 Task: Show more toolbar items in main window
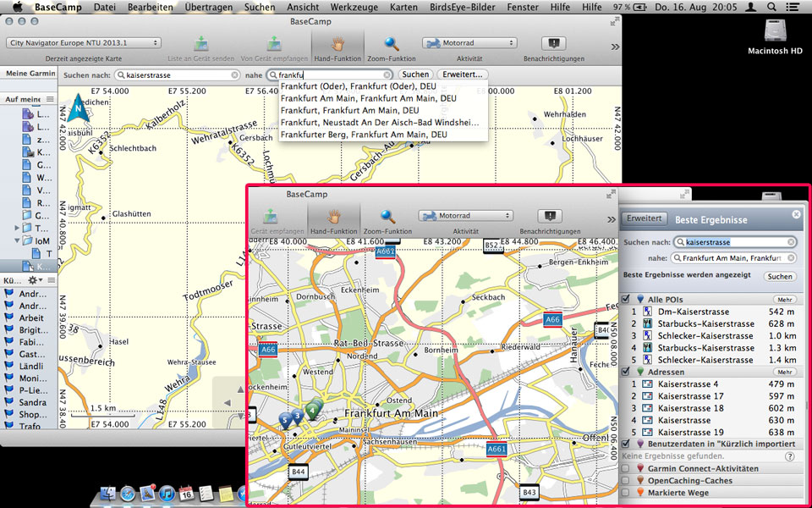(615, 47)
